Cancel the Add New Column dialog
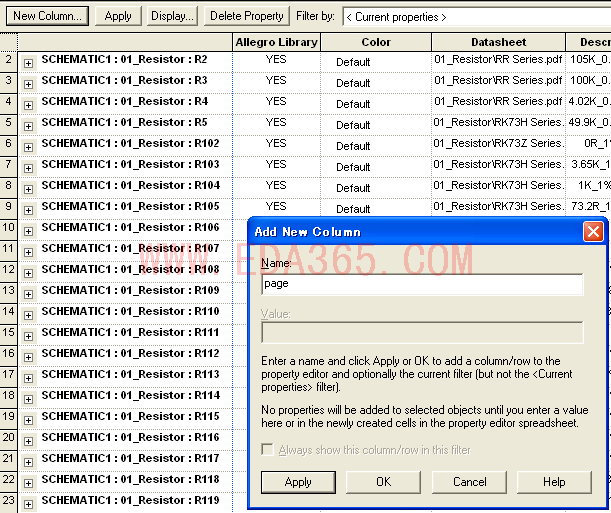 (x=470, y=482)
